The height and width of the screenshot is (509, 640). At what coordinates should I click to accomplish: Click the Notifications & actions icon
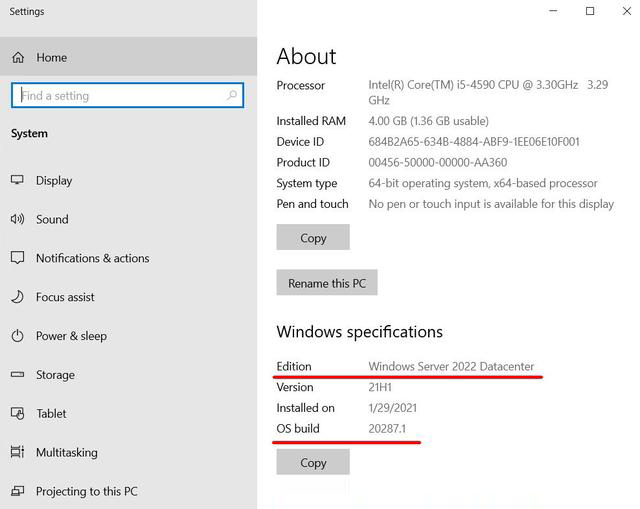17,258
